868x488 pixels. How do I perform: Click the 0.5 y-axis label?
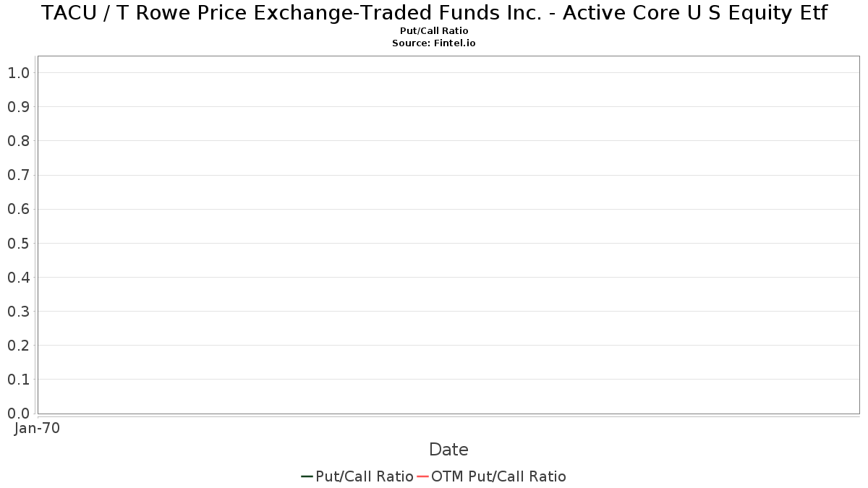(18, 243)
